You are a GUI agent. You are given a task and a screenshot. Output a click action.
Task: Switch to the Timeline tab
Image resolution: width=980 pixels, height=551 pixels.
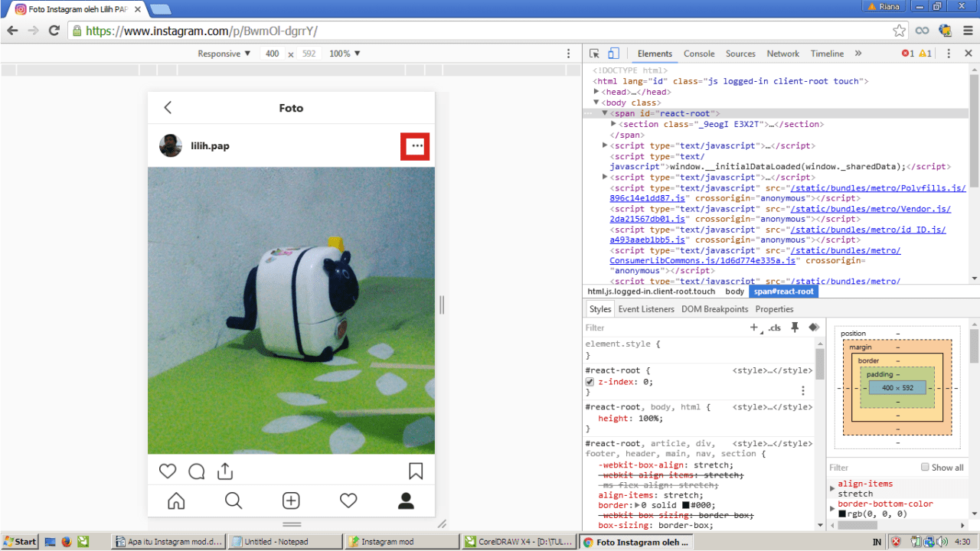[827, 54]
